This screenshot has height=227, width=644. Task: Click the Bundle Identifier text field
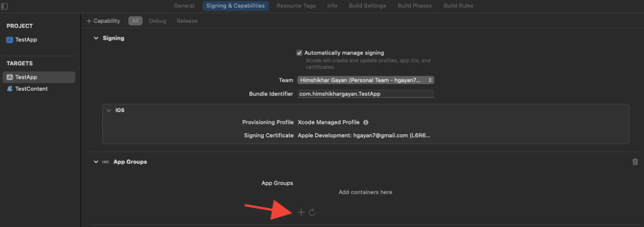(x=366, y=94)
